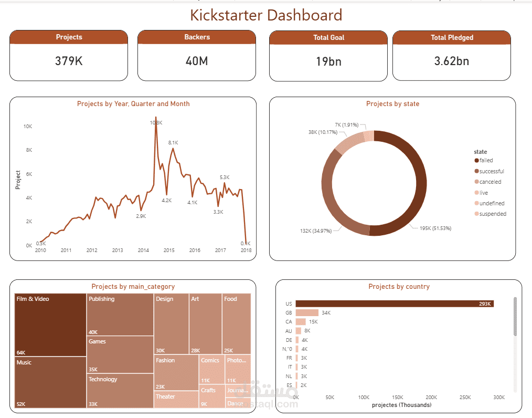Select the Comics treemap tile

coord(212,370)
